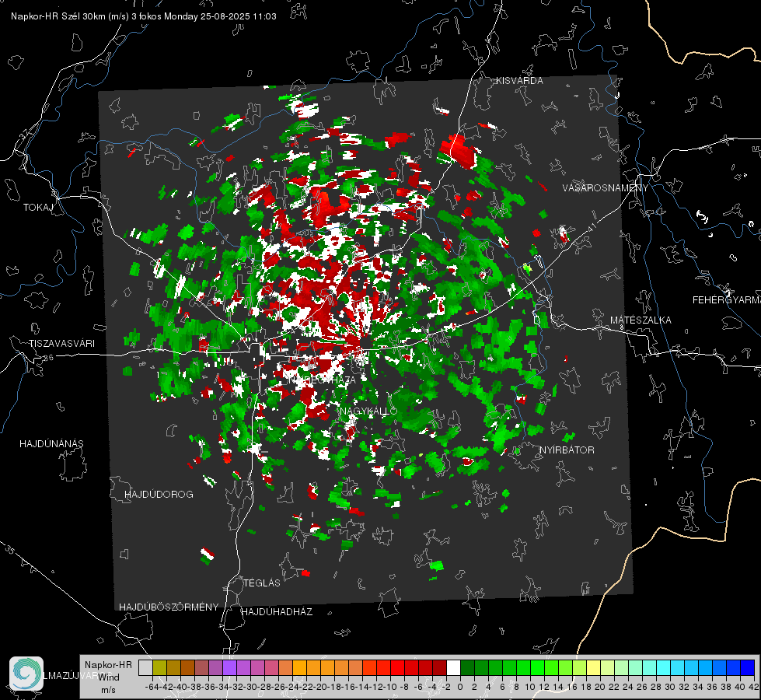Select the violet swatch above -34
Screen dimensions: 761x700
pyautogui.click(x=229, y=668)
